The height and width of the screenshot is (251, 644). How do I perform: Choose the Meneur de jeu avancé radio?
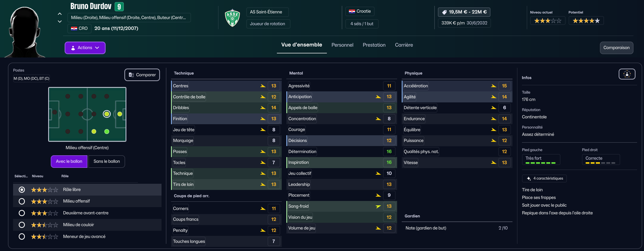[x=22, y=236]
